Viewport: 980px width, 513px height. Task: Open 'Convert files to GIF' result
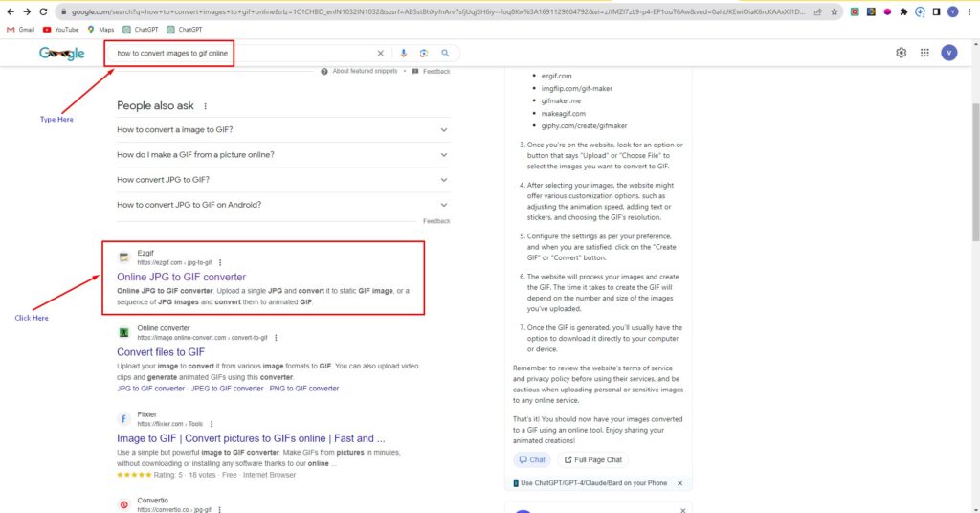click(161, 352)
